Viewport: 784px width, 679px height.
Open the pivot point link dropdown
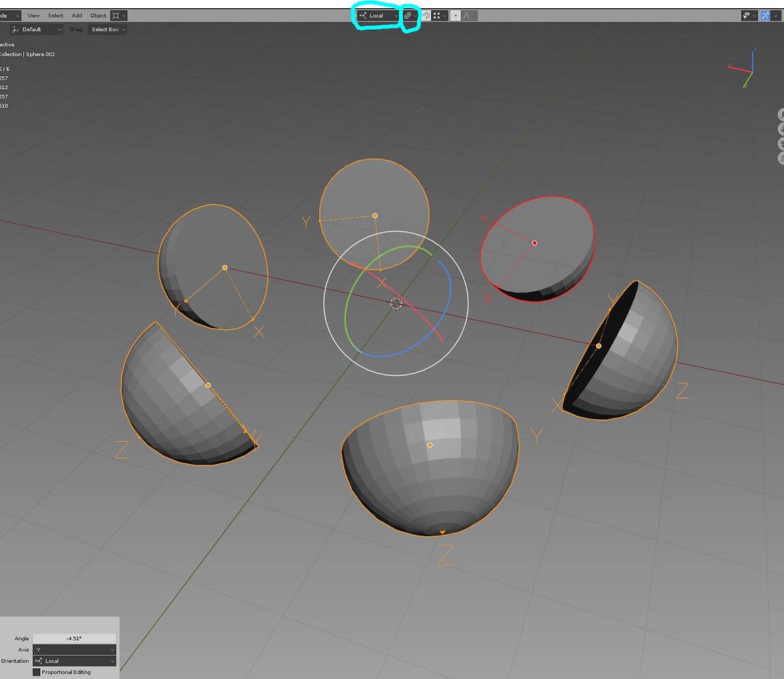410,16
